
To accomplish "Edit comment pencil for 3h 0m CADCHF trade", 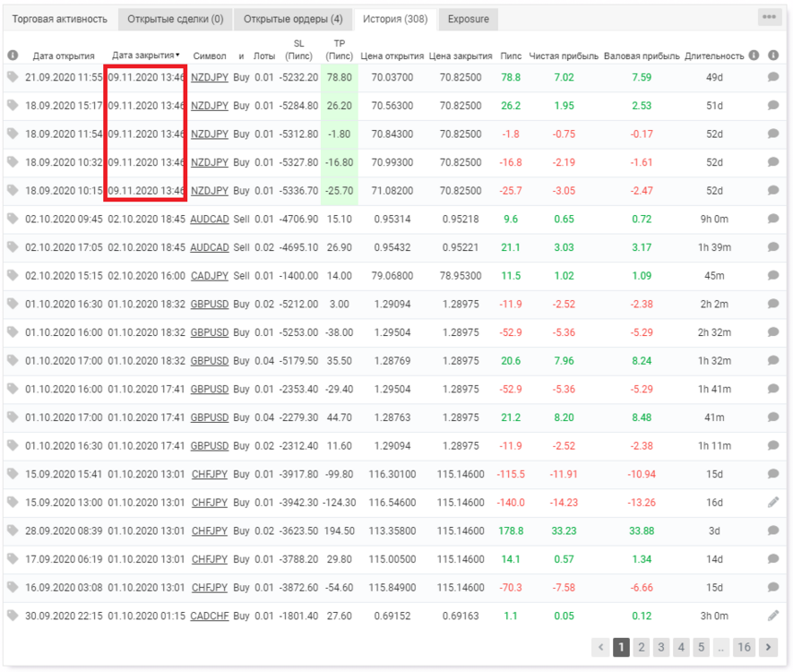I will point(773,616).
